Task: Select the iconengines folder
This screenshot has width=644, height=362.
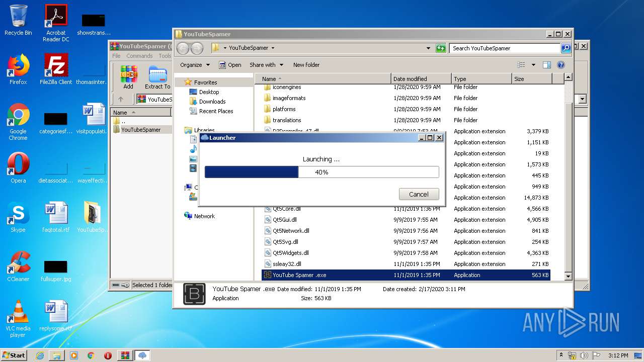Action: click(287, 87)
